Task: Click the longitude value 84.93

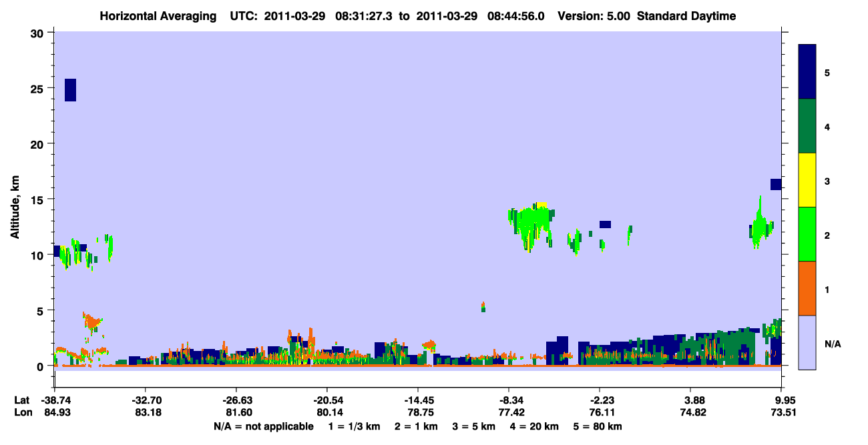Action: click(x=57, y=412)
